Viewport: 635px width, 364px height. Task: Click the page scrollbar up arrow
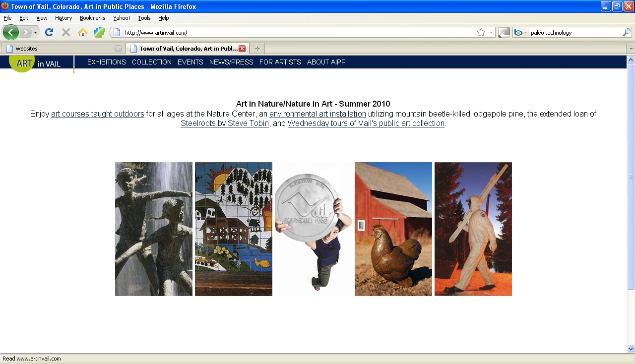tap(631, 60)
